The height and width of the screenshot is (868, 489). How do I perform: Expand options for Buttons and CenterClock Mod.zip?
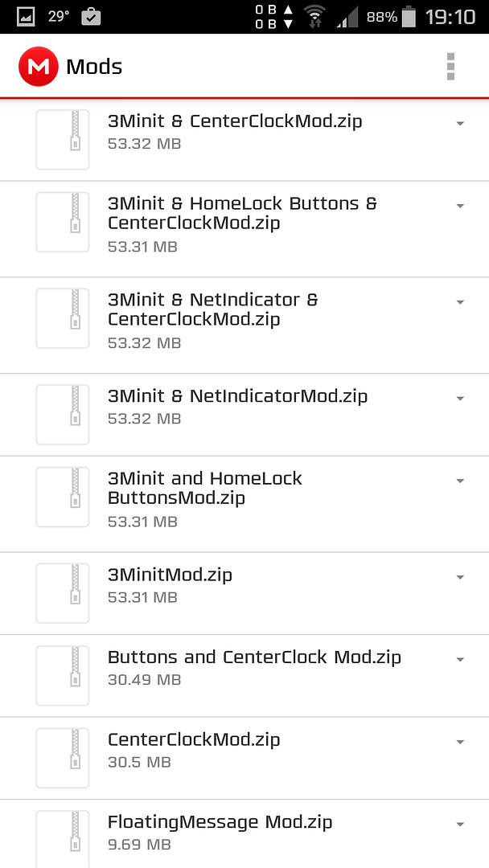(x=460, y=659)
